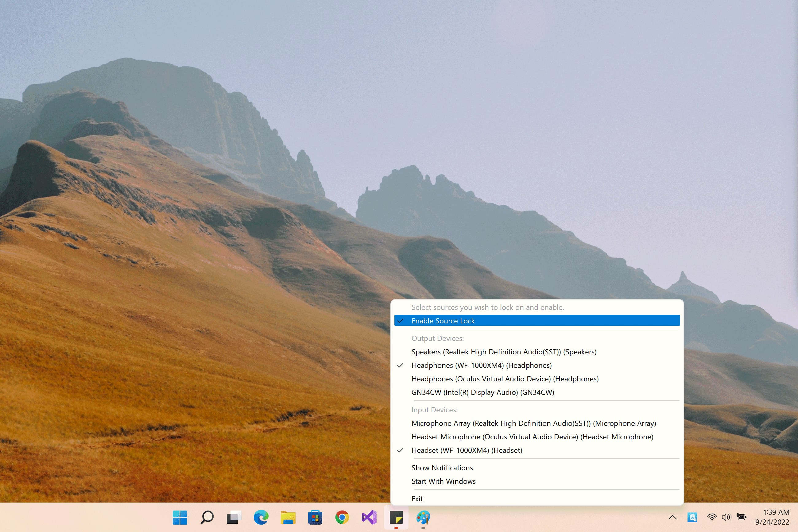Enable Start With Windows option
798x532 pixels.
(537, 481)
